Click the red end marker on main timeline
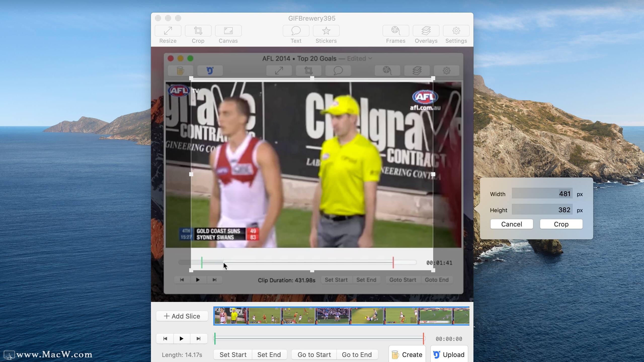 tap(424, 339)
